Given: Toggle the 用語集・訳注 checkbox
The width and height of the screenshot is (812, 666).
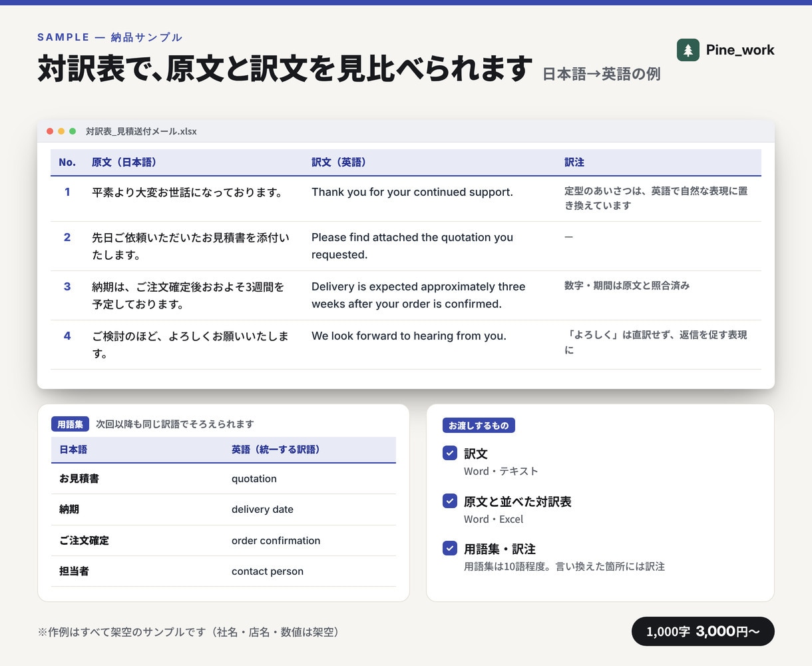Looking at the screenshot, I should coord(450,548).
